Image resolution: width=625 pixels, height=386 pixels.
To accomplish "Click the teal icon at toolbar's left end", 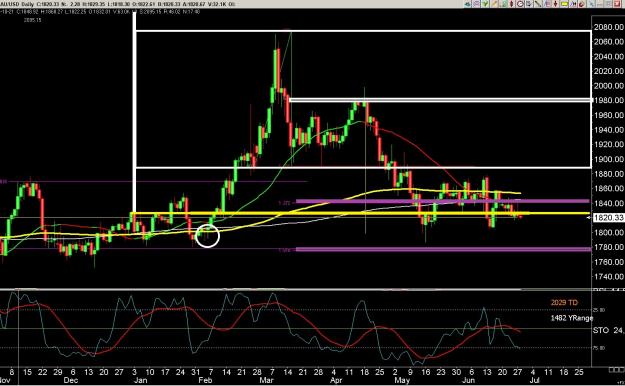I will click(x=468, y=4).
